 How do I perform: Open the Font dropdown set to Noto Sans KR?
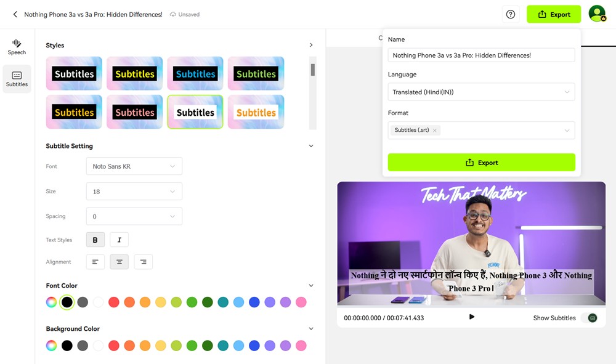click(x=134, y=166)
